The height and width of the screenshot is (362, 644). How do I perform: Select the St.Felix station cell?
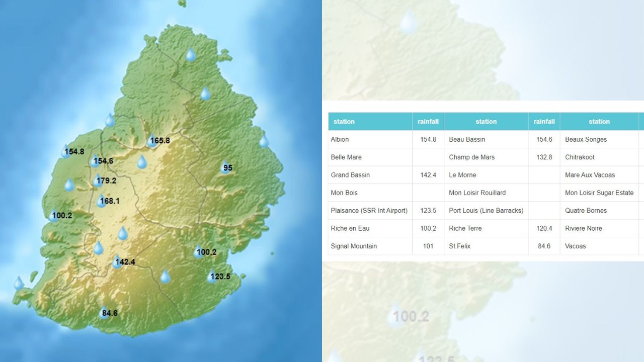pos(459,246)
